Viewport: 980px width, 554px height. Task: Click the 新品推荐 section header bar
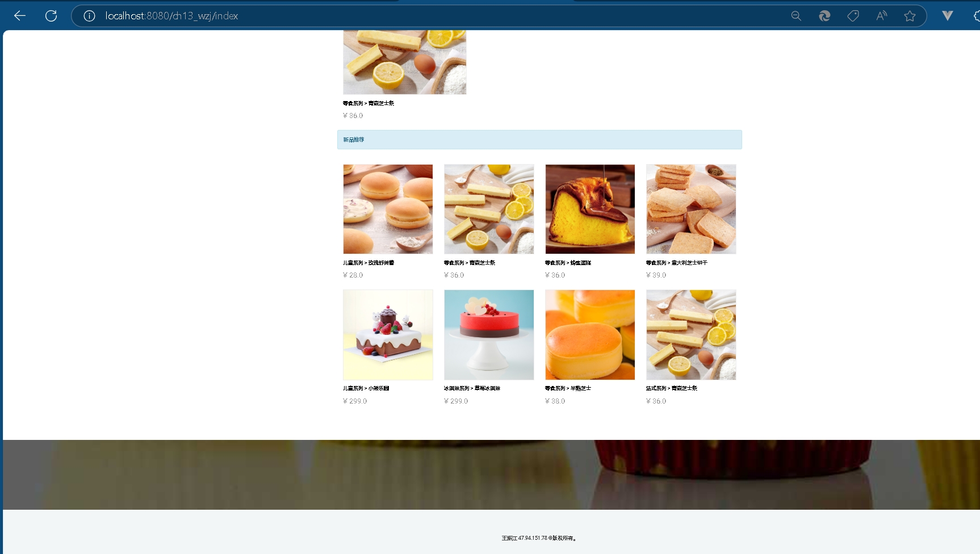pyautogui.click(x=539, y=140)
